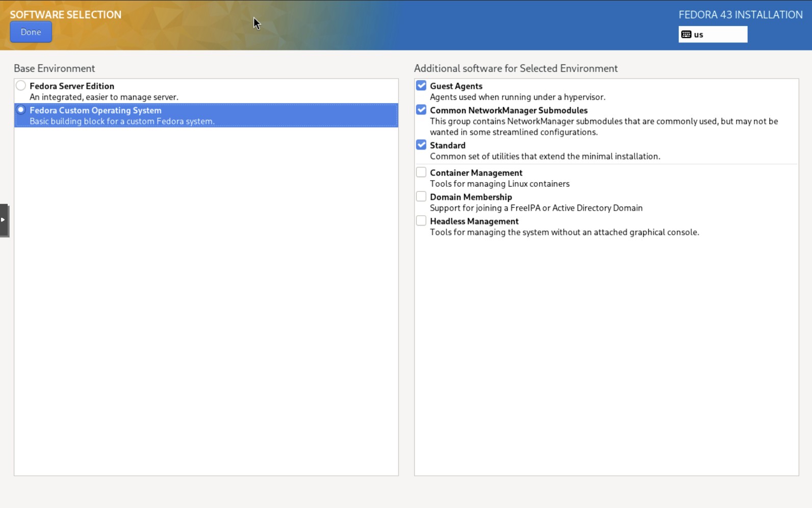Tick the Headless Management checkbox
Screen dimensions: 812x508
(421, 221)
